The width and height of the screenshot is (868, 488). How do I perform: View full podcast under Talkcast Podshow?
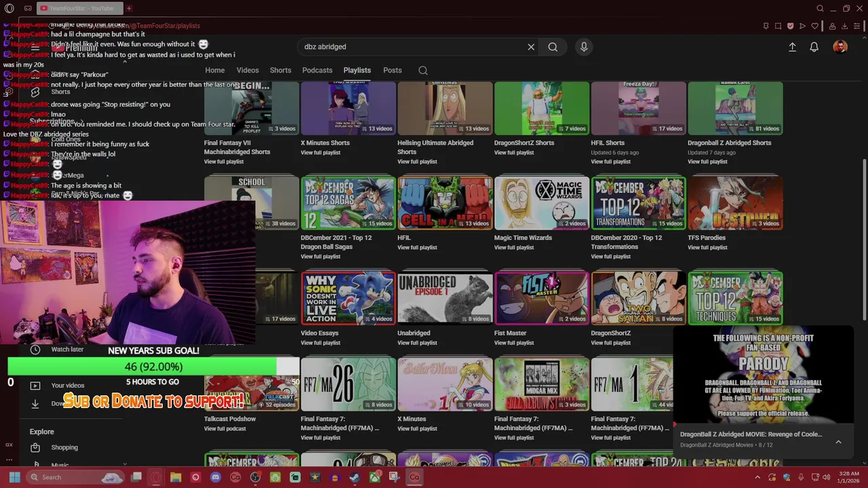click(x=224, y=429)
